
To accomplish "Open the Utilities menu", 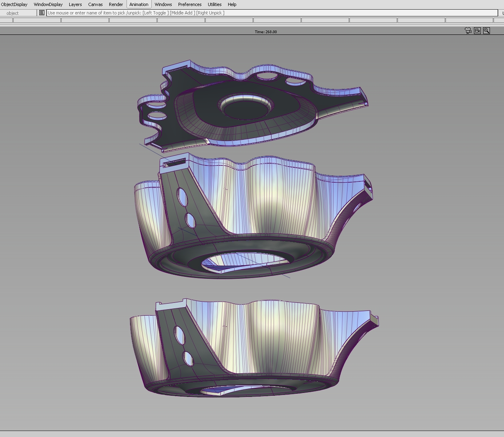I will [x=215, y=4].
